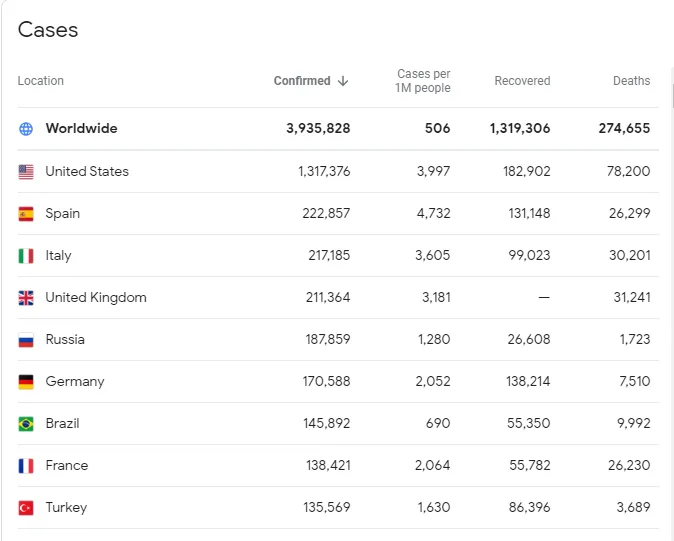Click Brazil deaths value 9,992
The image size is (674, 541).
coord(634,423)
